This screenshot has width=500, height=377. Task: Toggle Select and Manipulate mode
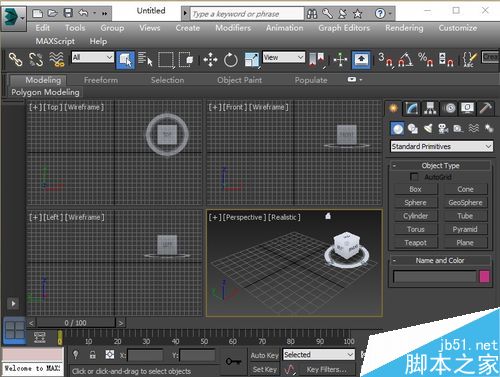pos(340,60)
